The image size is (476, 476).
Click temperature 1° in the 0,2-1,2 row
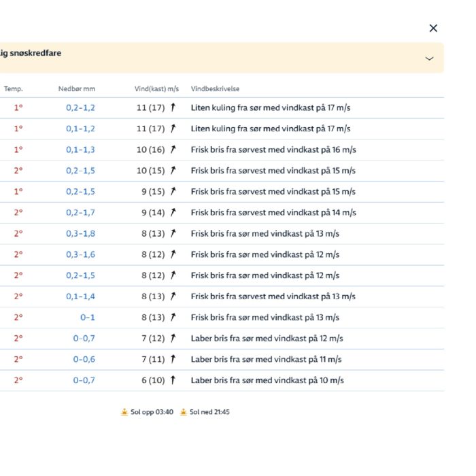click(18, 107)
